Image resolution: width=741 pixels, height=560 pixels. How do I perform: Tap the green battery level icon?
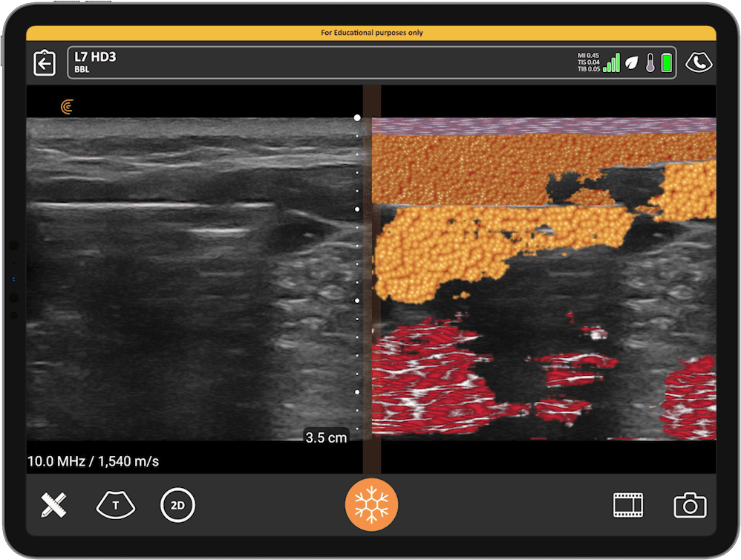pos(666,62)
